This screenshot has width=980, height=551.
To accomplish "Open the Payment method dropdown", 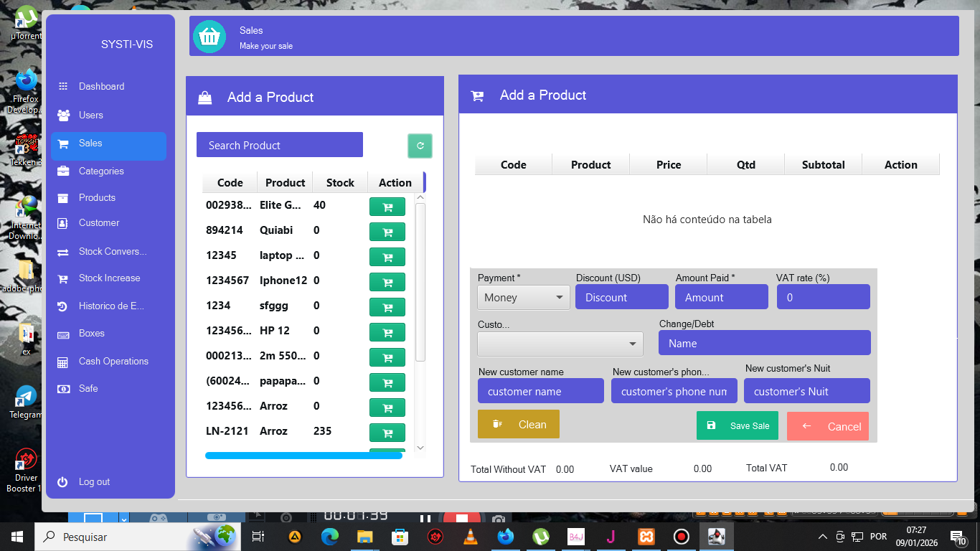I will 523,297.
